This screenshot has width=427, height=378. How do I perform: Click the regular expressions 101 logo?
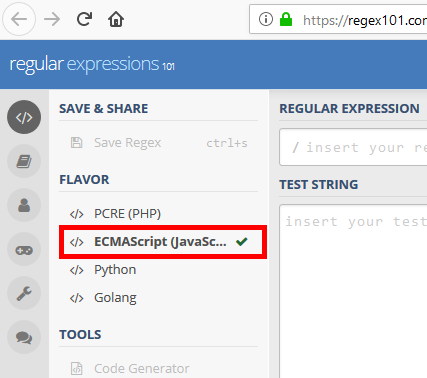[x=92, y=64]
